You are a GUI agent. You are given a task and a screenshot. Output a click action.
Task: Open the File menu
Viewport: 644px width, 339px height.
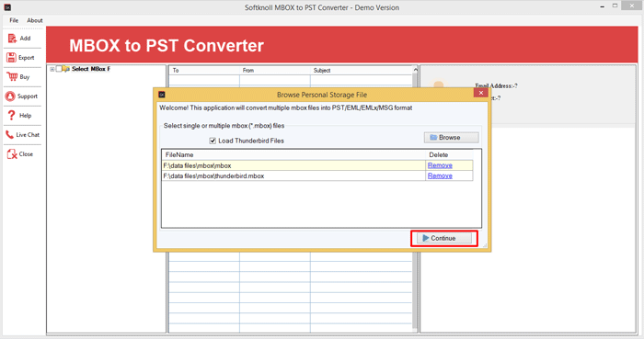pyautogui.click(x=14, y=20)
